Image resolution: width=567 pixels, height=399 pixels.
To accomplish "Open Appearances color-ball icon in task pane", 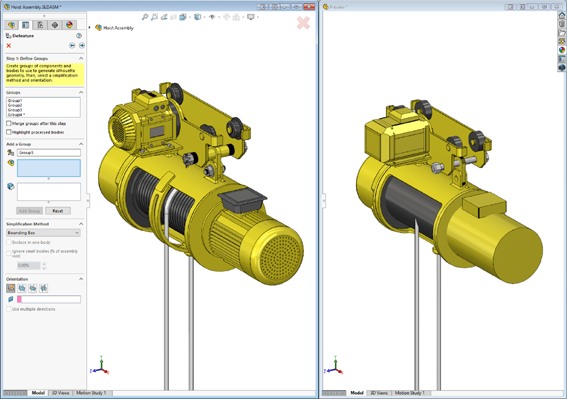I will point(562,50).
